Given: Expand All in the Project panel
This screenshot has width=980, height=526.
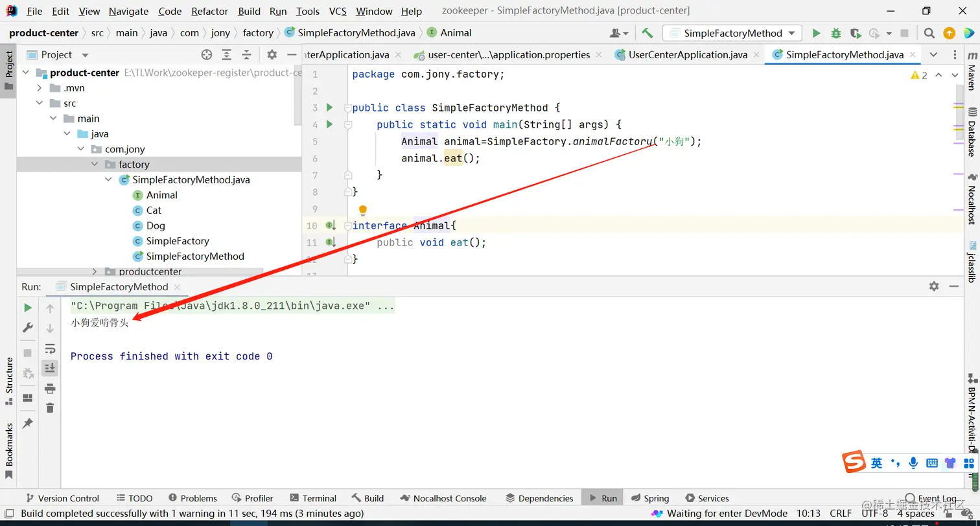Looking at the screenshot, I should pos(226,55).
